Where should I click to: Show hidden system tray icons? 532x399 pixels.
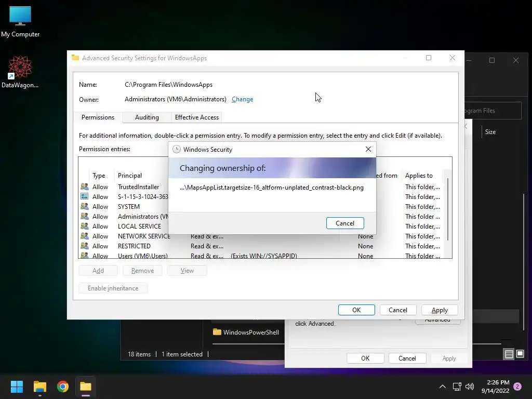443,387
